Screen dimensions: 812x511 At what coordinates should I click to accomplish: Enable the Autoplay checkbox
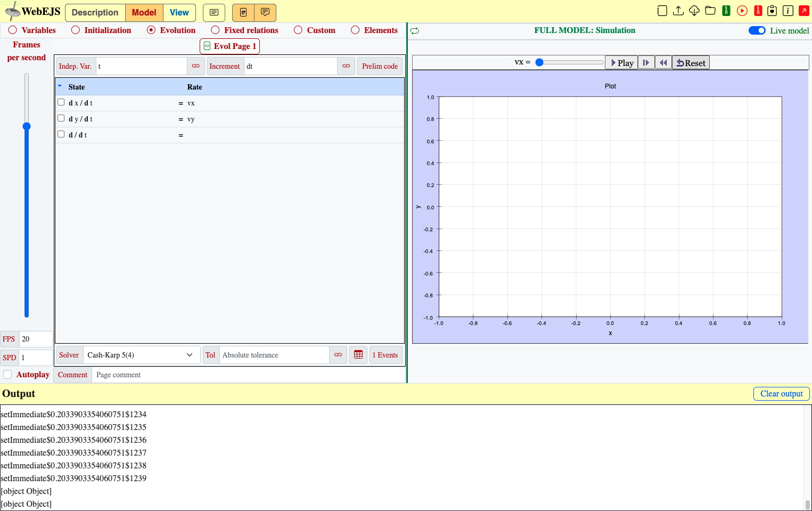point(7,375)
